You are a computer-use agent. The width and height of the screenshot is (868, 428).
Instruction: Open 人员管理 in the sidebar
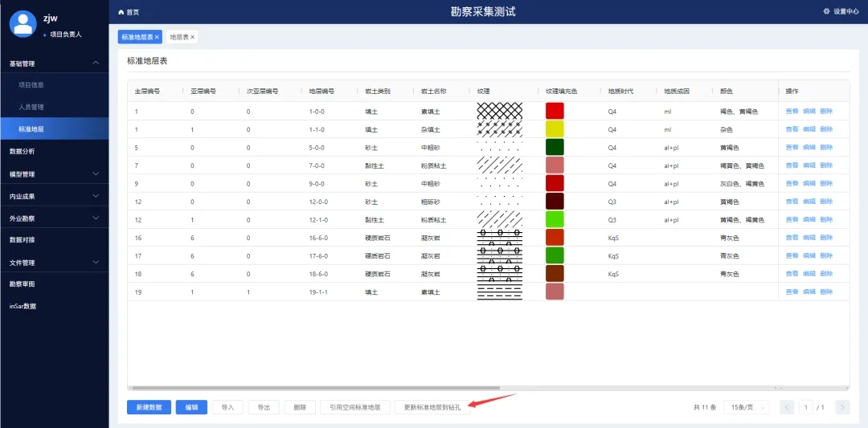(x=31, y=107)
